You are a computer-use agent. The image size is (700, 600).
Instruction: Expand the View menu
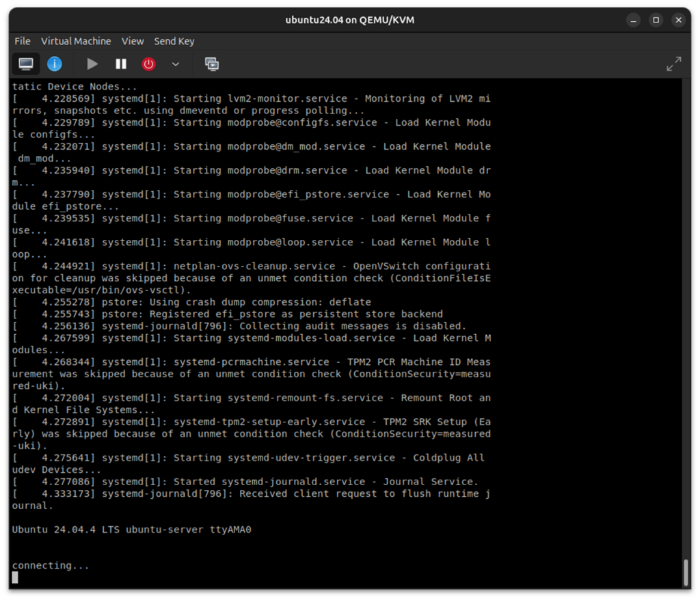coord(133,41)
